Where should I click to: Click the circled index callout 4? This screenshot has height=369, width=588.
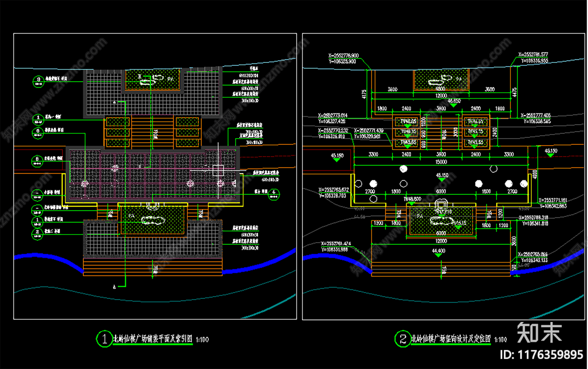point(274,194)
